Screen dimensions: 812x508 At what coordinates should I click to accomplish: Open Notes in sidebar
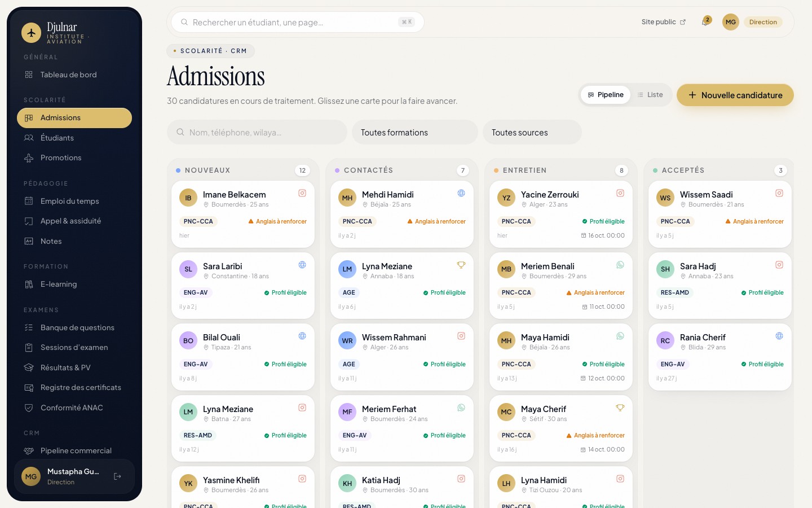74,241
